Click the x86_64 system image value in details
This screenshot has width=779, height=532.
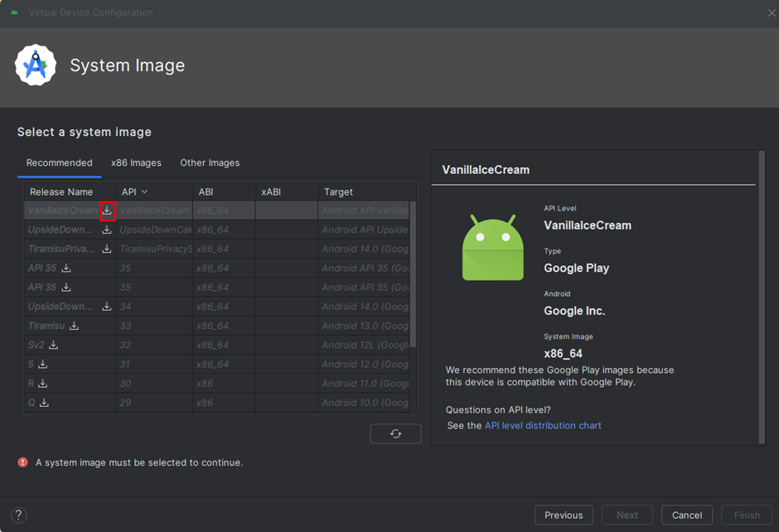tap(563, 354)
